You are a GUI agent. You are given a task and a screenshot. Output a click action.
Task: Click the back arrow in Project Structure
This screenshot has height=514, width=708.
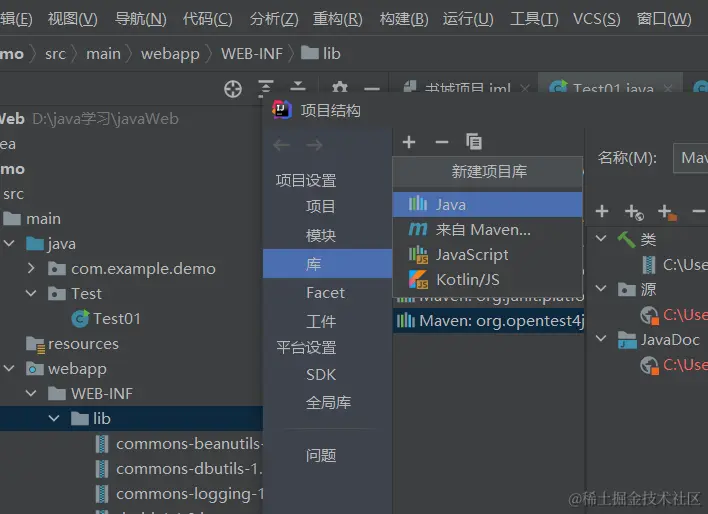click(282, 145)
